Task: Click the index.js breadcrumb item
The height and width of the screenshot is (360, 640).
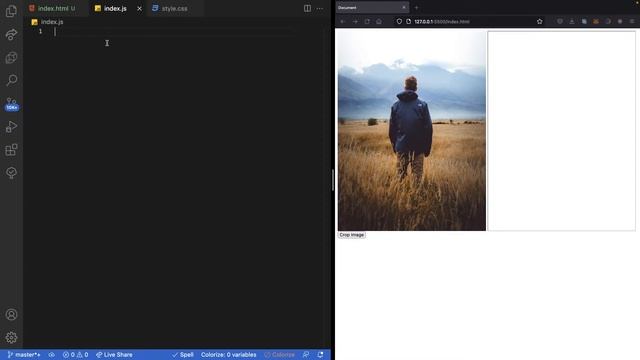Action: [x=52, y=22]
